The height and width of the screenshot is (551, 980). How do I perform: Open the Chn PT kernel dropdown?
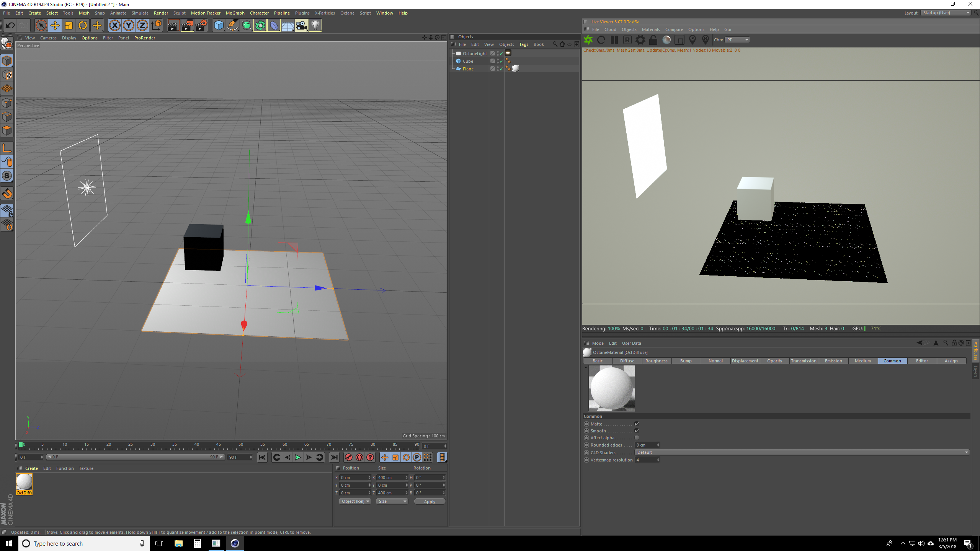pos(737,40)
